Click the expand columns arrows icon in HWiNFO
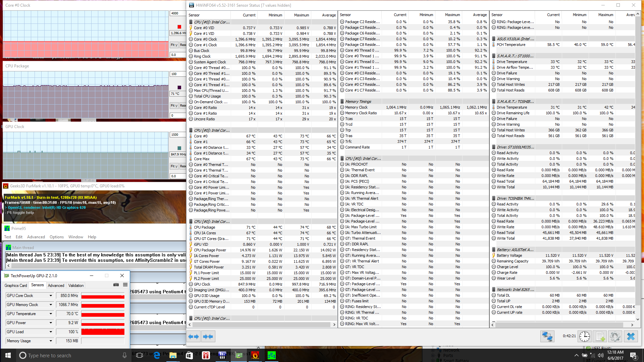 pos(194,337)
